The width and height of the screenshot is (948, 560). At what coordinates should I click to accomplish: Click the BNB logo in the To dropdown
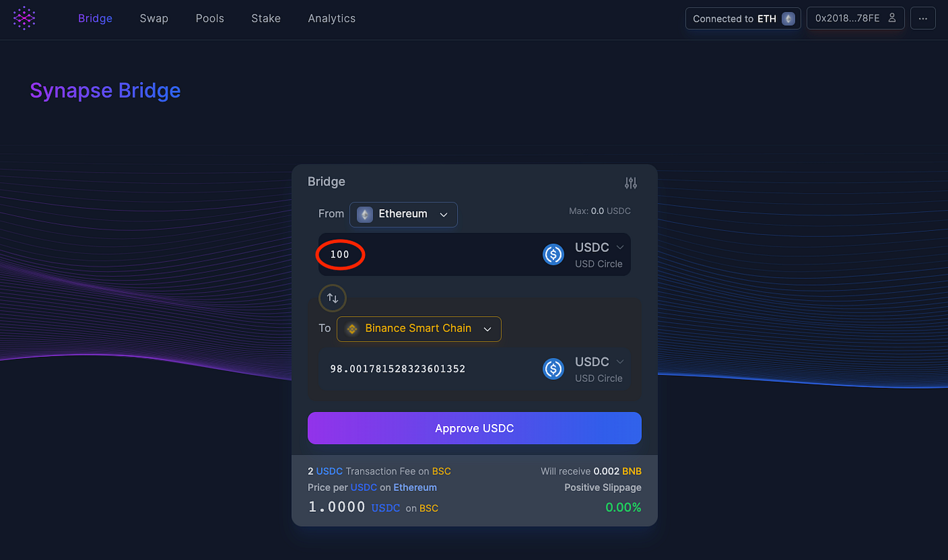[352, 328]
